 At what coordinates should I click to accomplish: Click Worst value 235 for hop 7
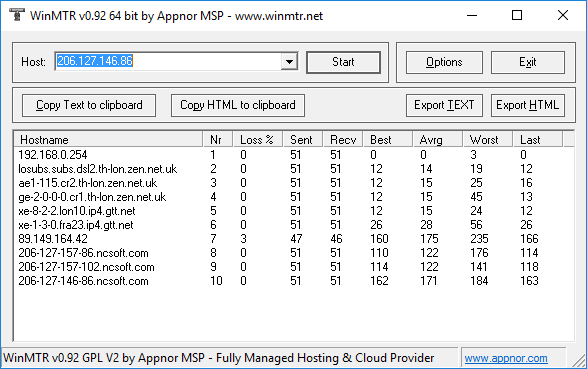tap(479, 239)
